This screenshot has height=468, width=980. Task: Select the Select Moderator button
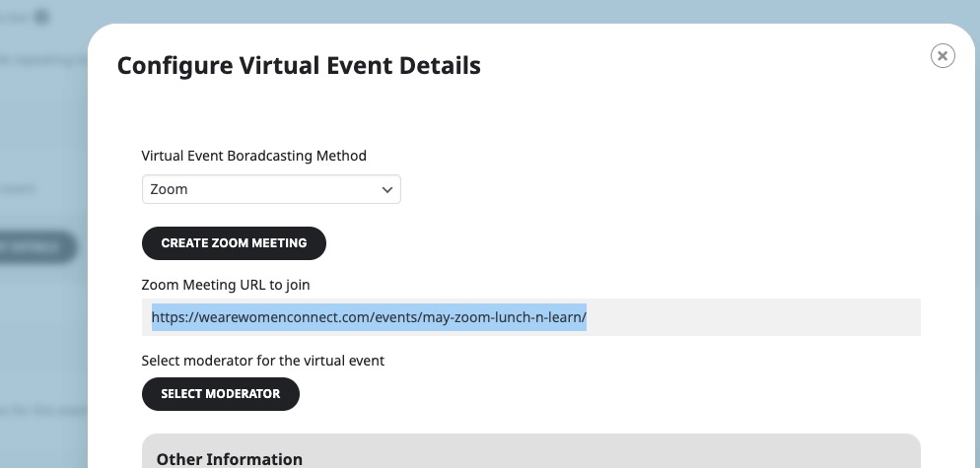click(x=221, y=394)
